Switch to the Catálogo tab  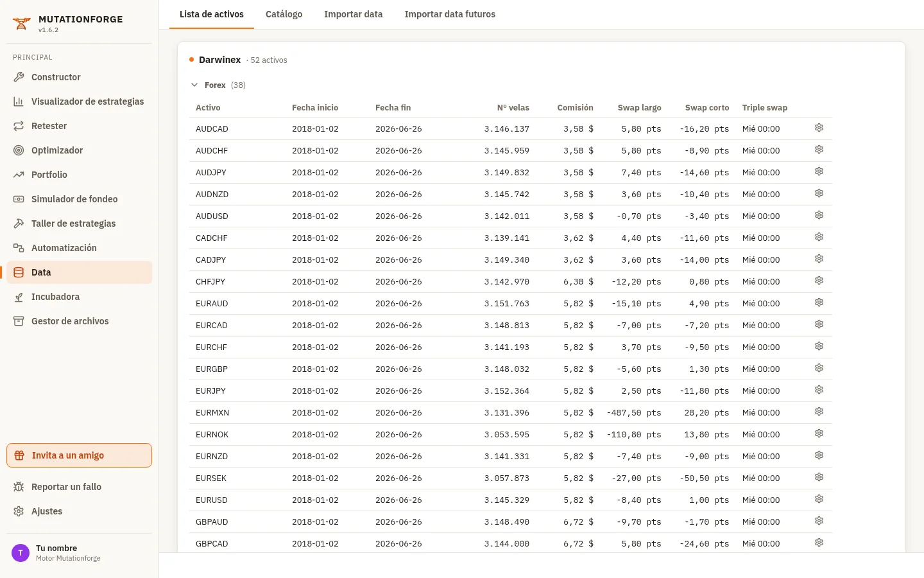pyautogui.click(x=284, y=14)
